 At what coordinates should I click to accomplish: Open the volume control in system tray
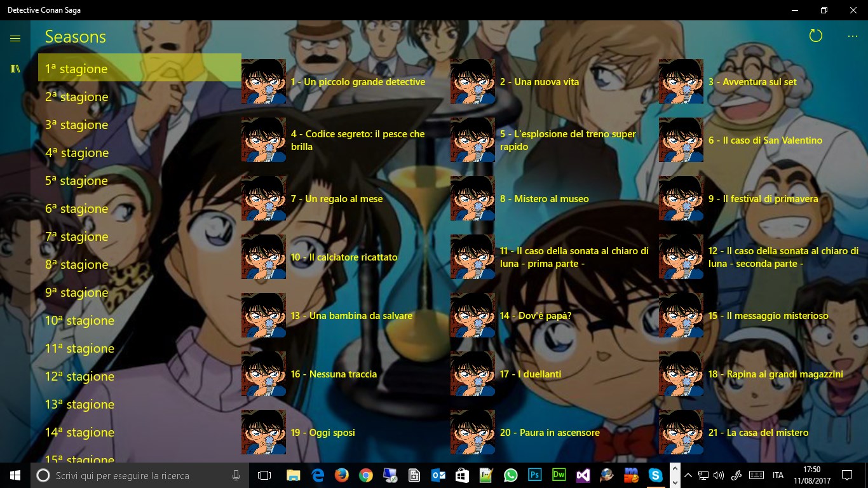(719, 475)
